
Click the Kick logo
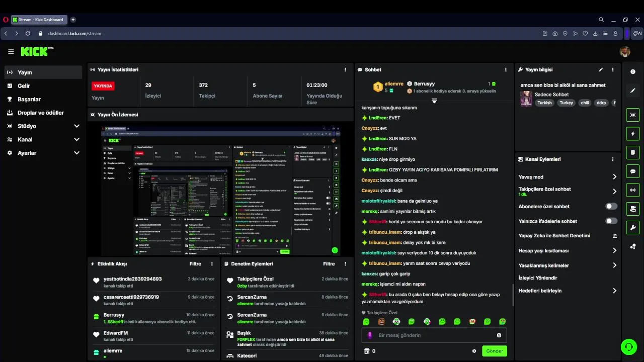pos(37,51)
